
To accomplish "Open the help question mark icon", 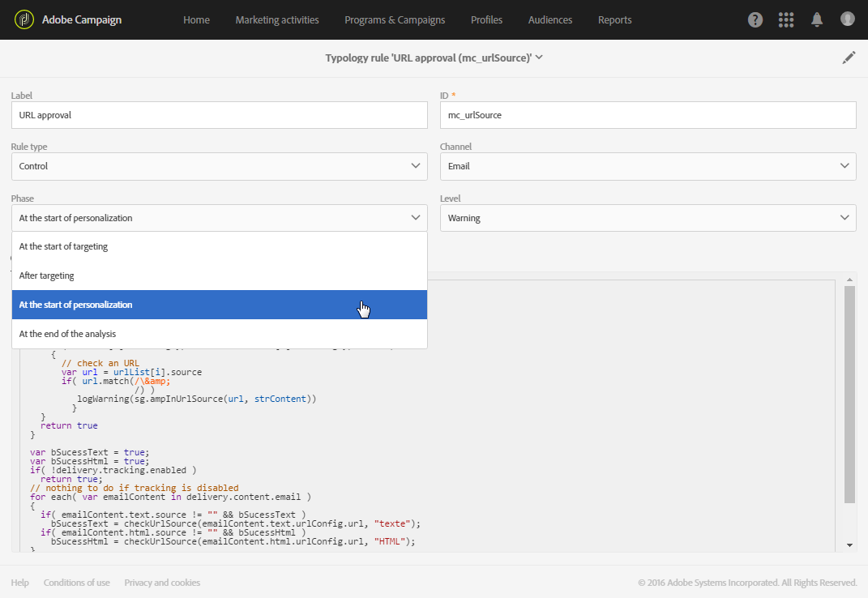I will click(755, 19).
